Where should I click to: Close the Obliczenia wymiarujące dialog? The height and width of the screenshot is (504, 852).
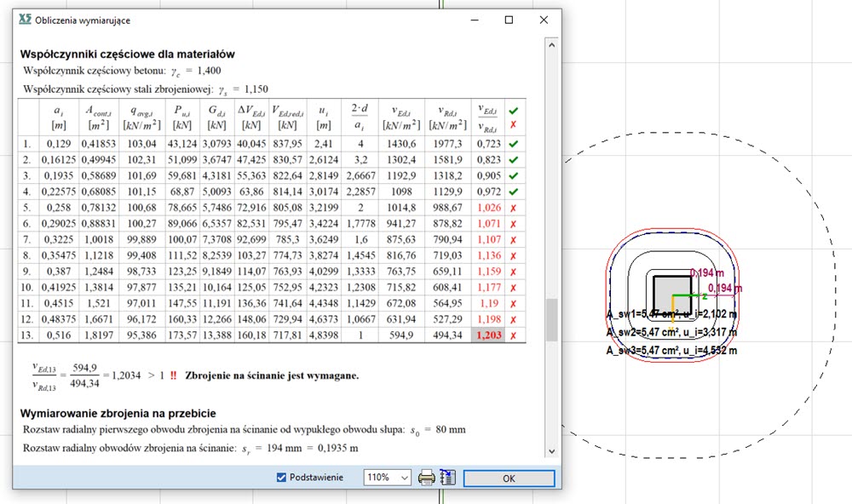pyautogui.click(x=544, y=19)
